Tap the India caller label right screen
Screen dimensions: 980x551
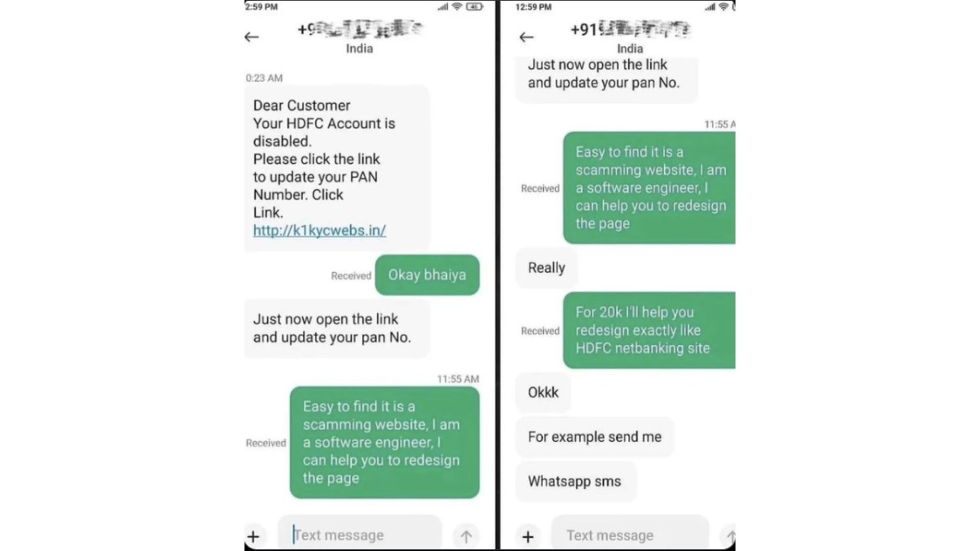[x=629, y=48]
